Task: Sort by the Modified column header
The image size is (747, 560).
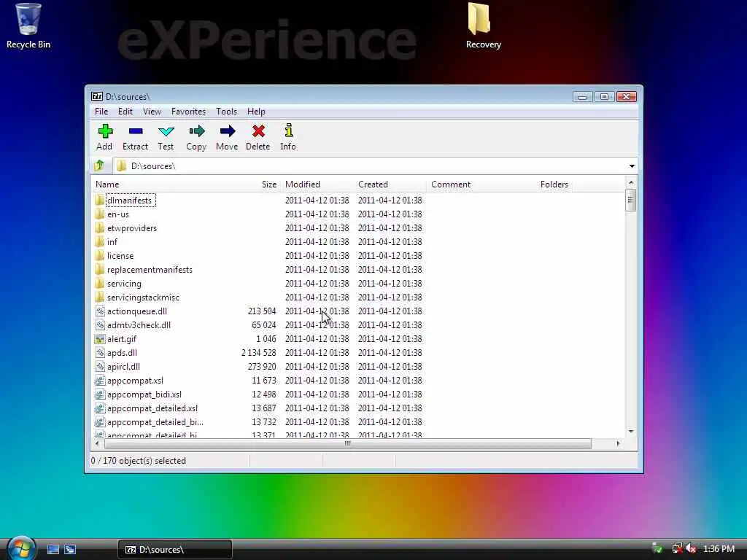Action: coord(318,184)
